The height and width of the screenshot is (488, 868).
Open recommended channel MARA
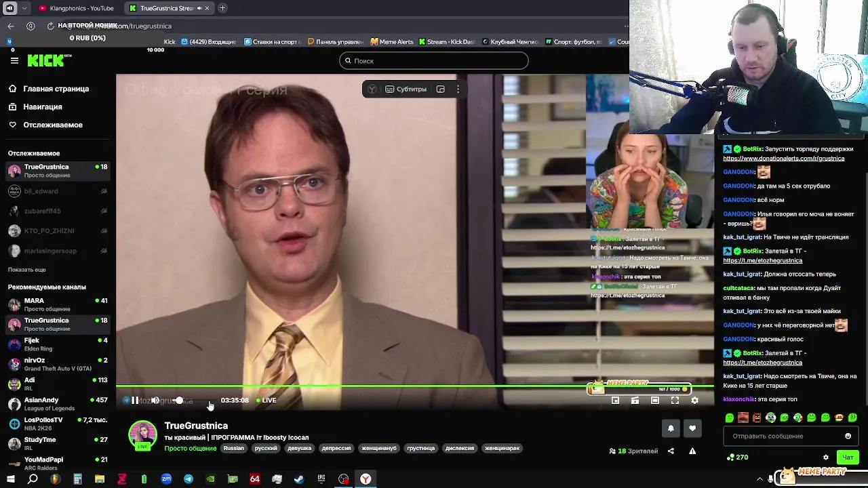pyautogui.click(x=58, y=304)
